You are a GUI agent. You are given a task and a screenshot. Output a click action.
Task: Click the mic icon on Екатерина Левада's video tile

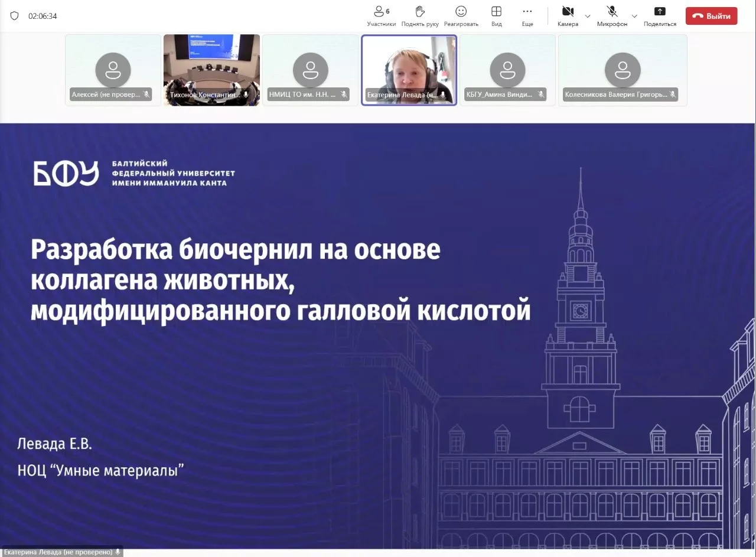tap(442, 95)
